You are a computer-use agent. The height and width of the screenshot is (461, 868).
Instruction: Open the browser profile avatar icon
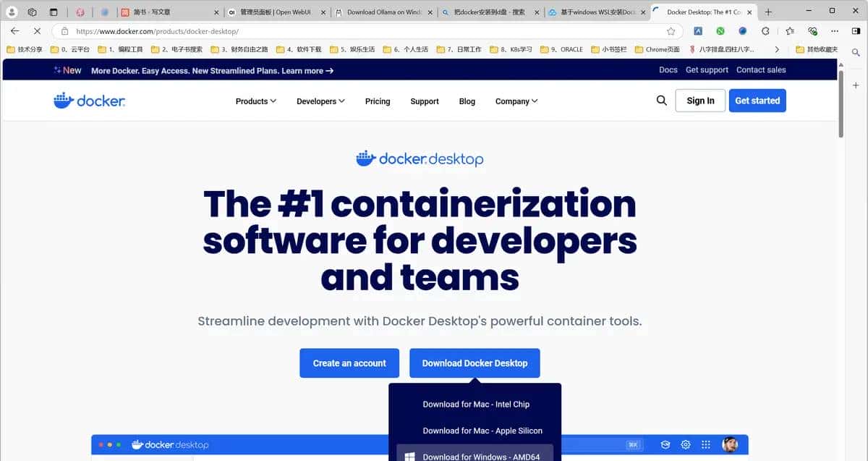12,12
